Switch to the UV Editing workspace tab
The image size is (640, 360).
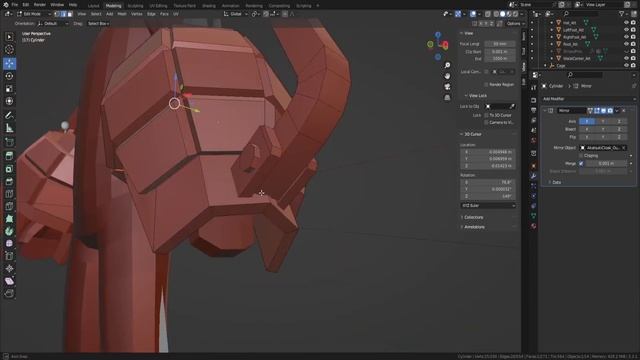[x=158, y=6]
